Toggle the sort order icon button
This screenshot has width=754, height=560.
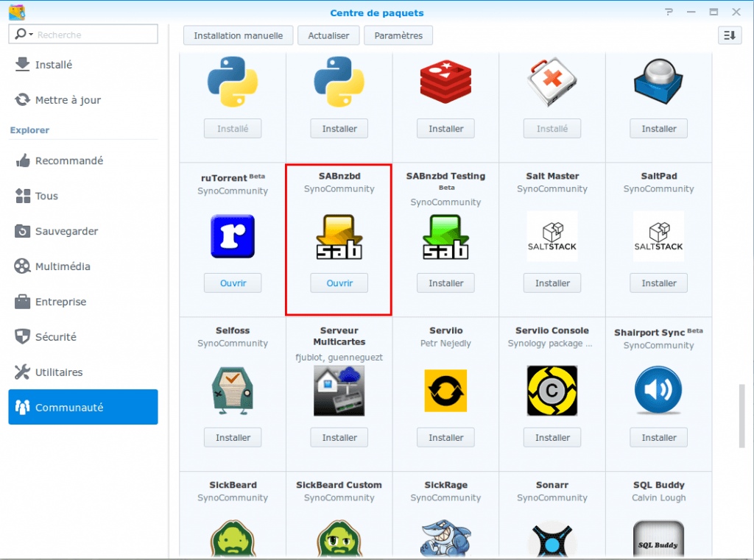point(730,35)
